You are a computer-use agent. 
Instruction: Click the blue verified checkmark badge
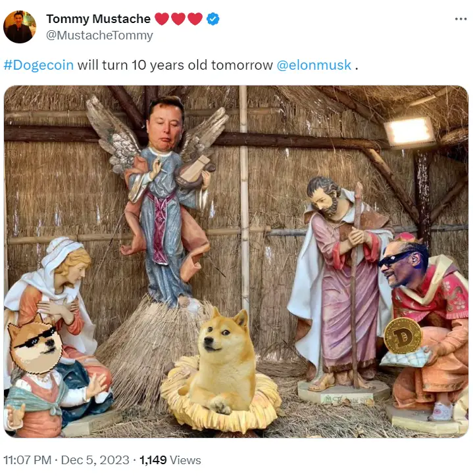click(212, 19)
